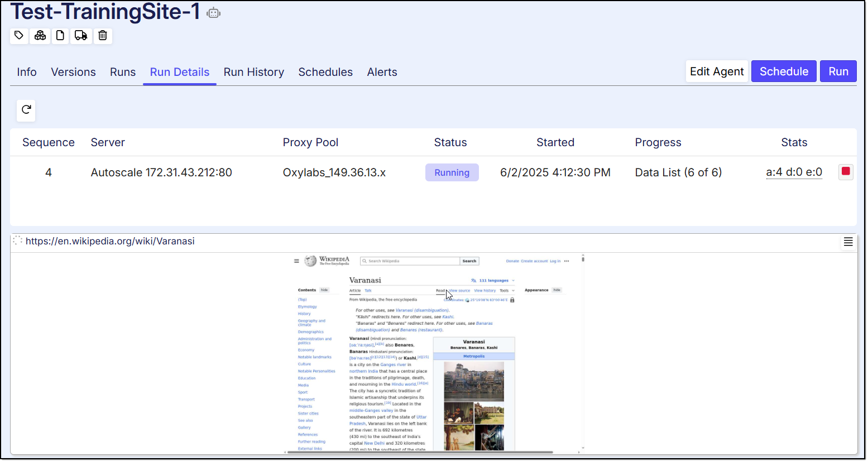
Task: Click the delivery truck icon button
Action: tap(81, 36)
